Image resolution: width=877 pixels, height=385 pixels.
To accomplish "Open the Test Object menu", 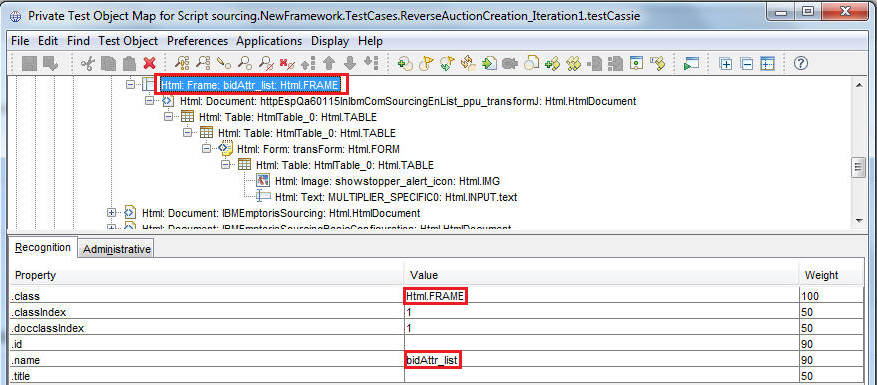I will (128, 41).
